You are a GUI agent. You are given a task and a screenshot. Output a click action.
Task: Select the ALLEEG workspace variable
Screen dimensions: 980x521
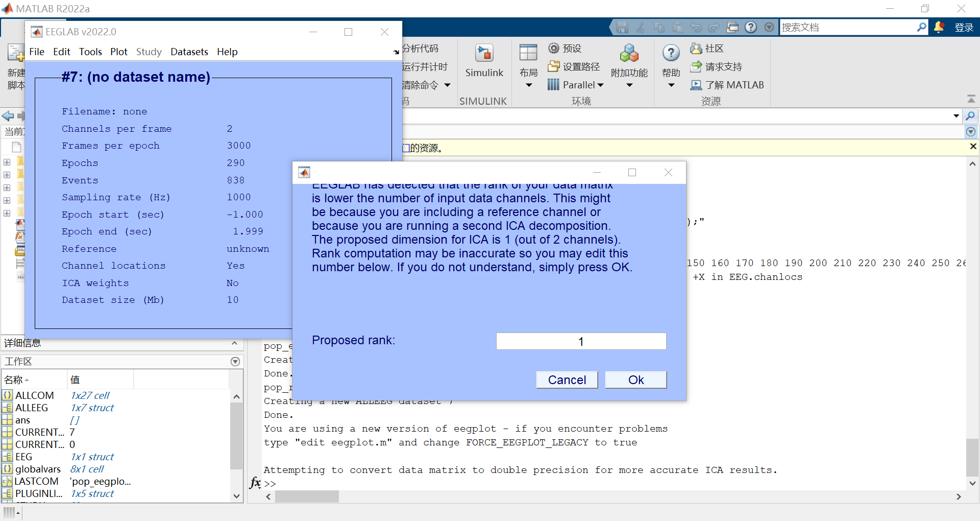click(31, 408)
